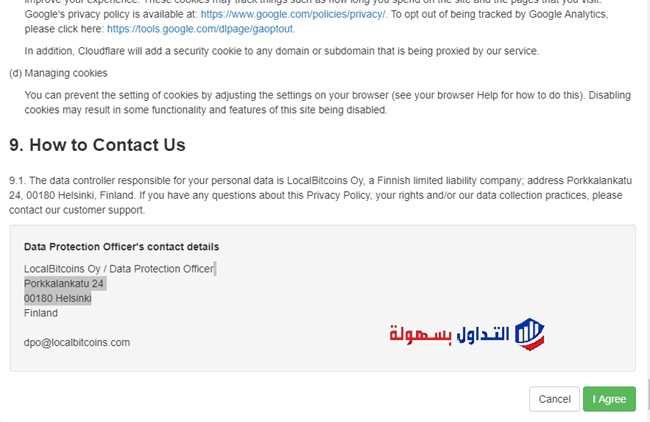Click the I Agree button

click(609, 399)
